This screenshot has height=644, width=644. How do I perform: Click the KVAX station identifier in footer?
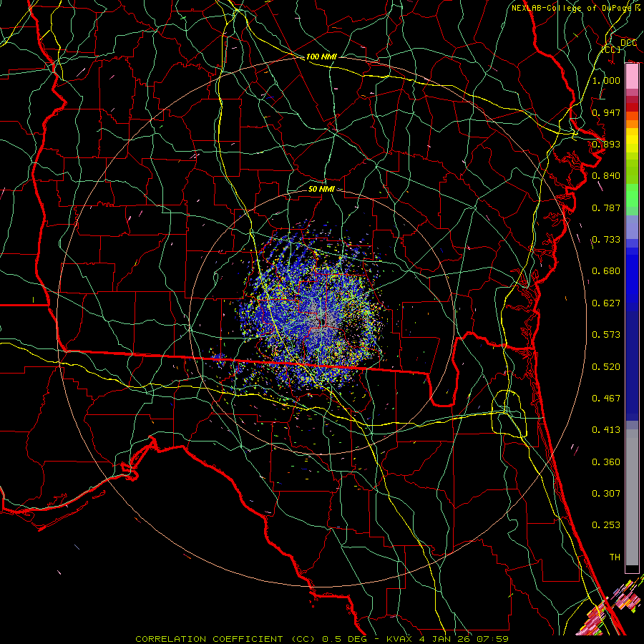tap(400, 639)
